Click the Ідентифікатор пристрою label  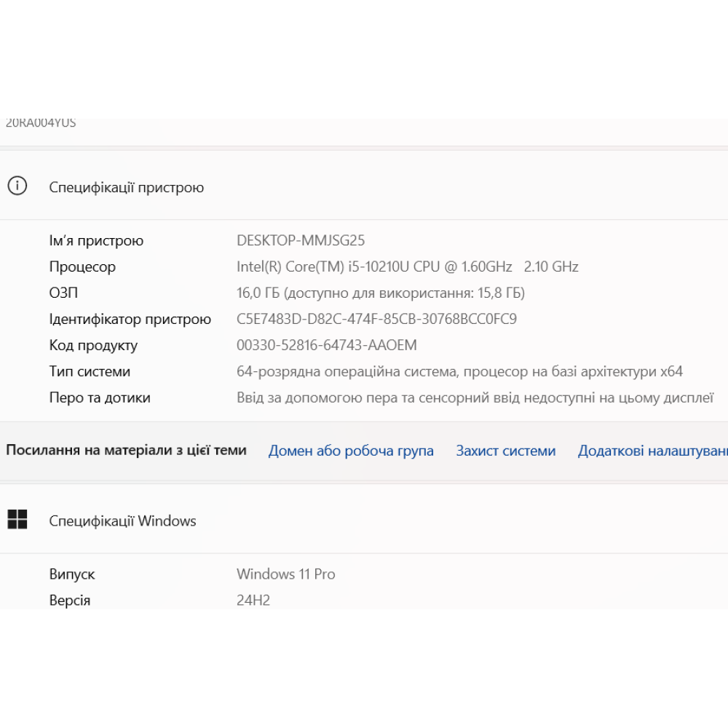(x=130, y=319)
